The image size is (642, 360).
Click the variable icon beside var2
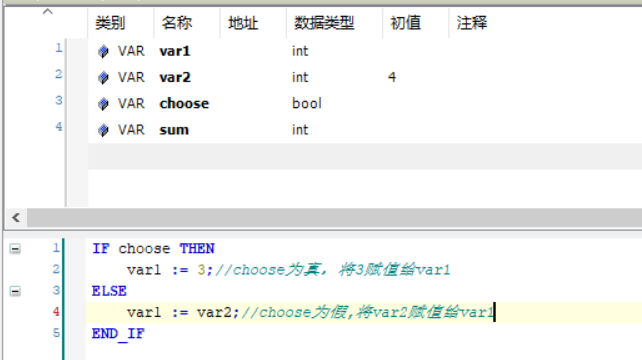[103, 77]
